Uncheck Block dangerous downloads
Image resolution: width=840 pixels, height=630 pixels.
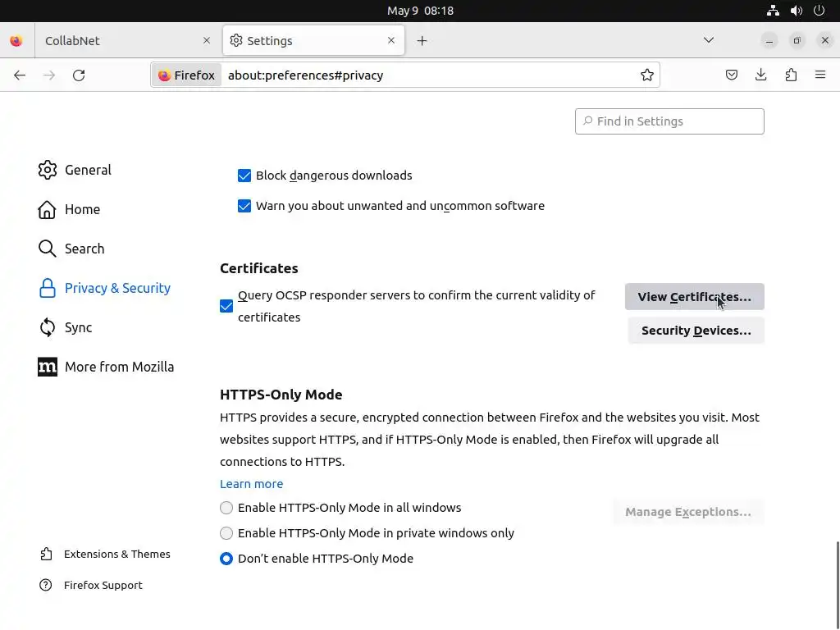coord(244,176)
